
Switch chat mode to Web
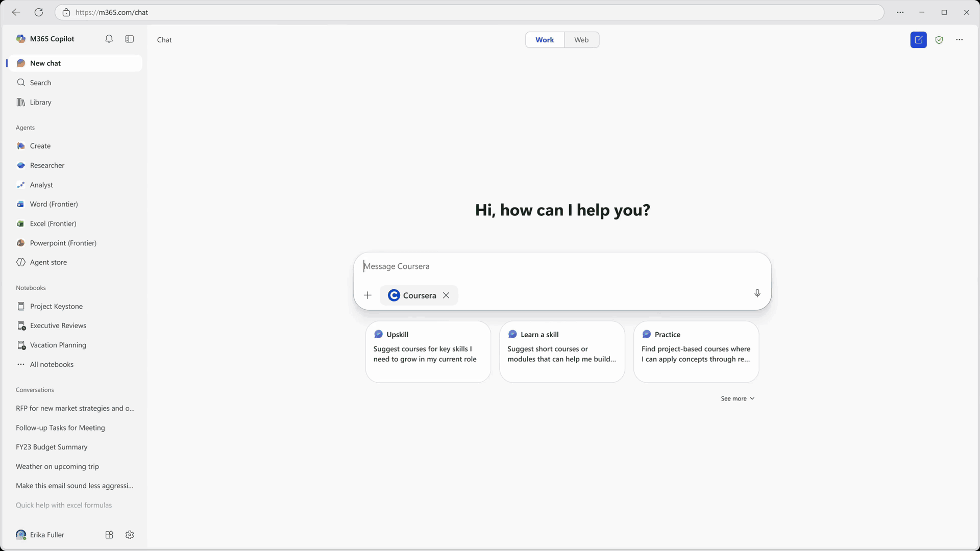[581, 39]
